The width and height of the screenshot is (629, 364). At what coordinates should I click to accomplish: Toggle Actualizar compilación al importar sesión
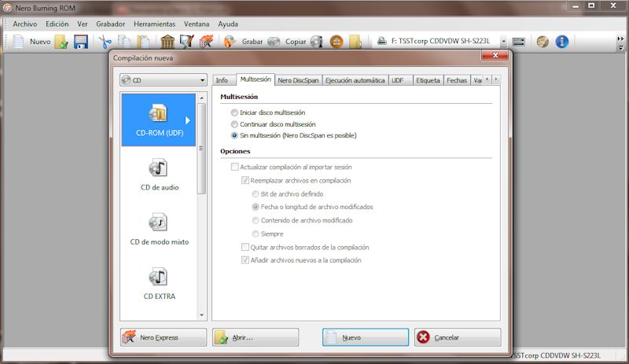coord(234,167)
